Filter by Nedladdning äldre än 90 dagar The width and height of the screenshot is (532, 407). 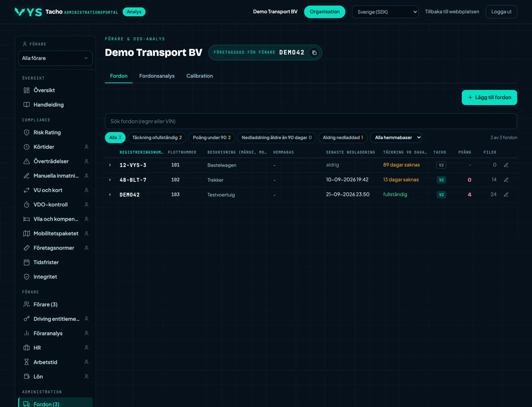pyautogui.click(x=277, y=137)
